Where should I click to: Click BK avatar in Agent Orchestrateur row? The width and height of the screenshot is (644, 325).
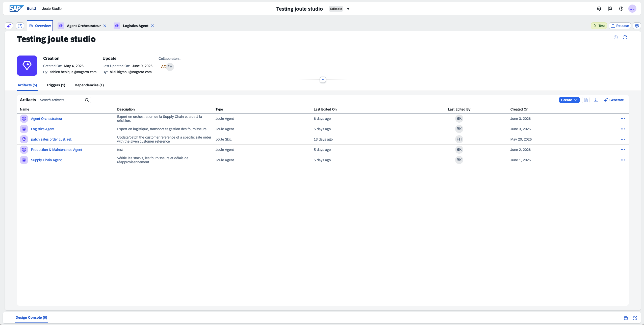(459, 119)
